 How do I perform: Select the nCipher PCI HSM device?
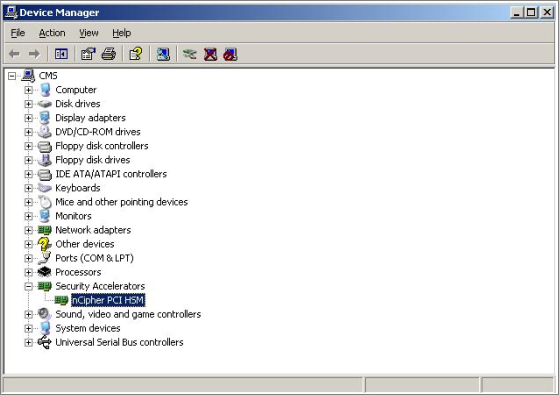[x=108, y=300]
